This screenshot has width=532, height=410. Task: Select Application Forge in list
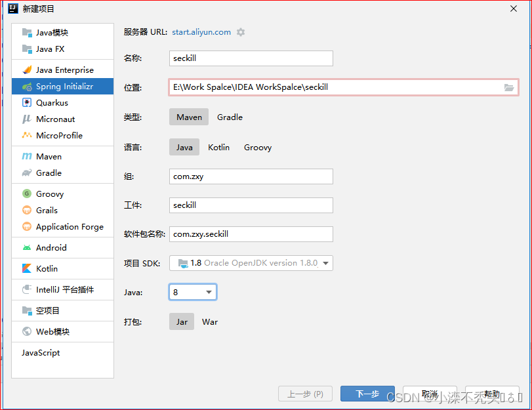point(63,226)
